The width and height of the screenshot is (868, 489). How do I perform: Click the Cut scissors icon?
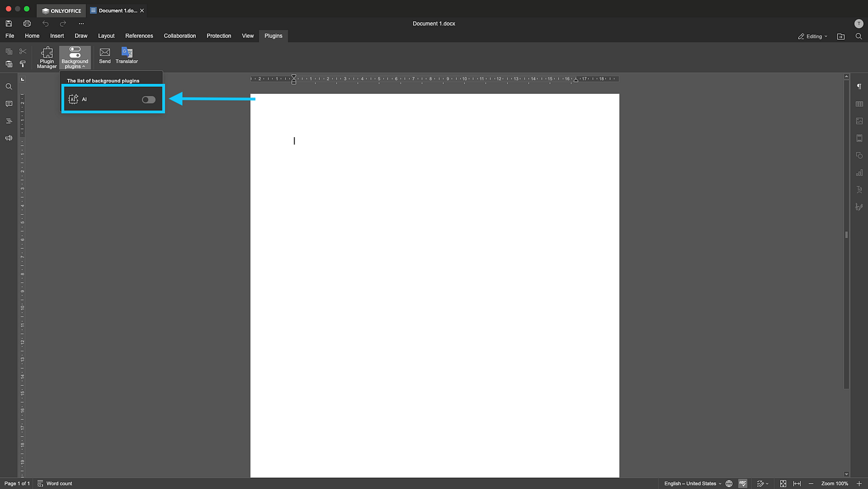click(x=23, y=52)
